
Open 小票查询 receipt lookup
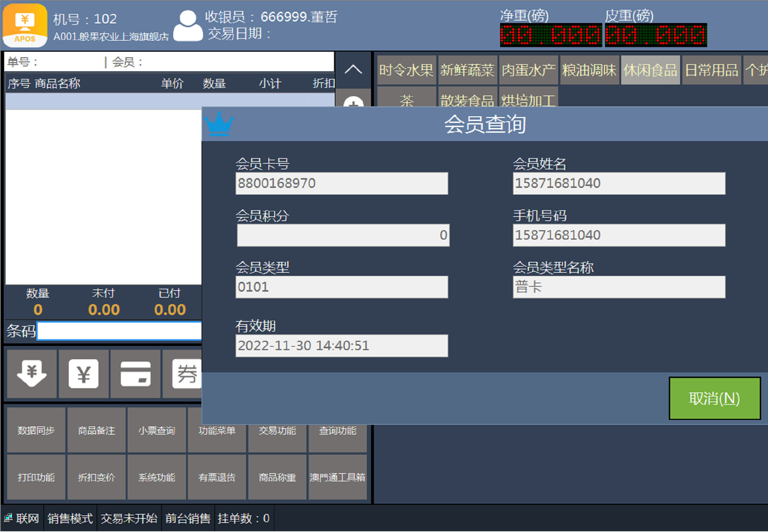tap(157, 430)
